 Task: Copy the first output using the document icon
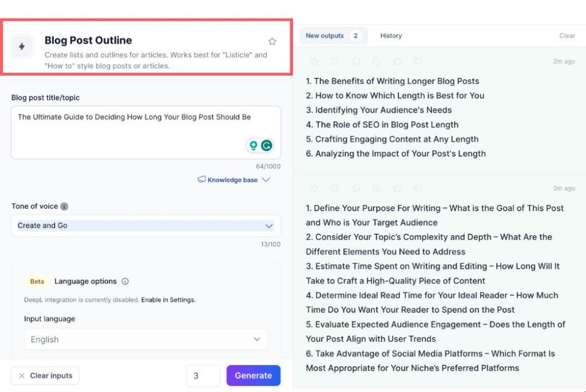pos(376,61)
